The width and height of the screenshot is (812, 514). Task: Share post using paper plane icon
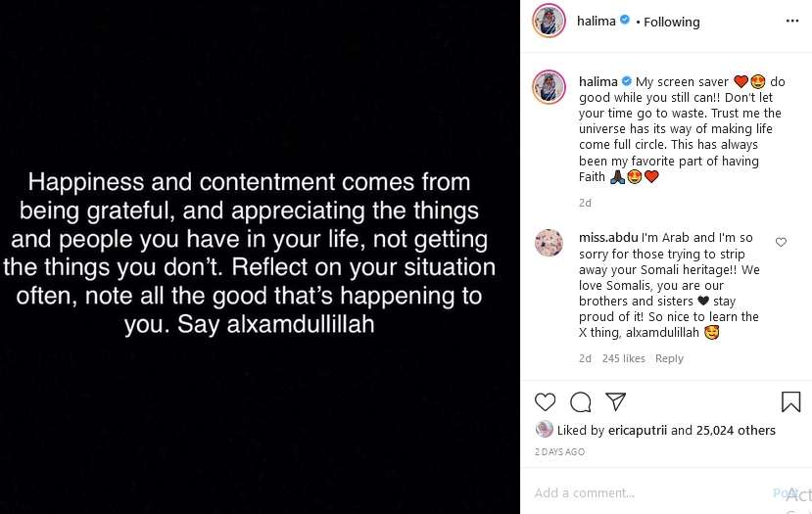tap(616, 401)
